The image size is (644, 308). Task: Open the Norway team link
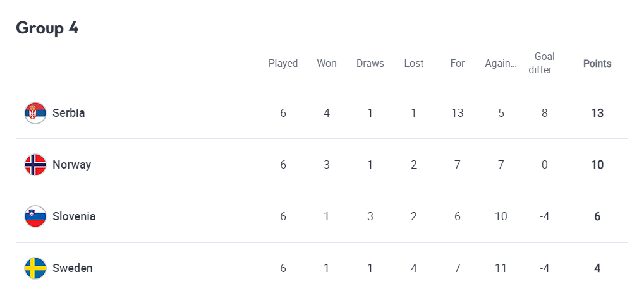(72, 165)
